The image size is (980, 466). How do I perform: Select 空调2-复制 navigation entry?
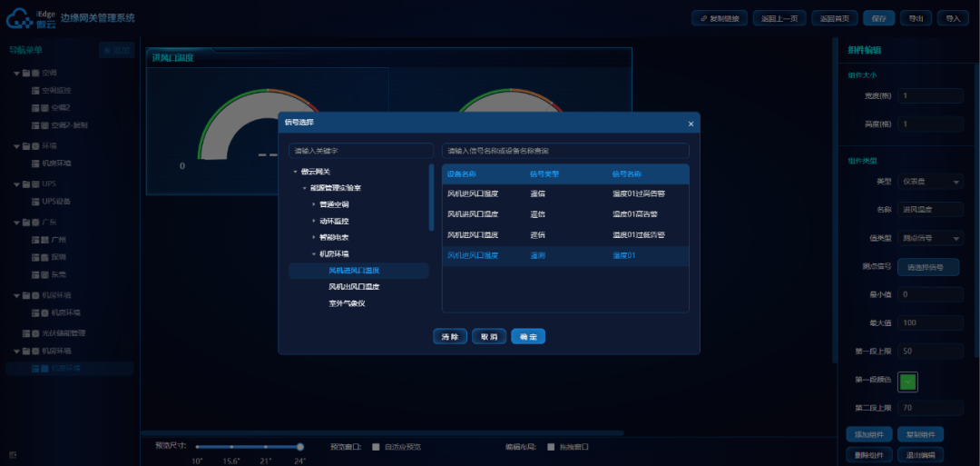click(x=69, y=125)
